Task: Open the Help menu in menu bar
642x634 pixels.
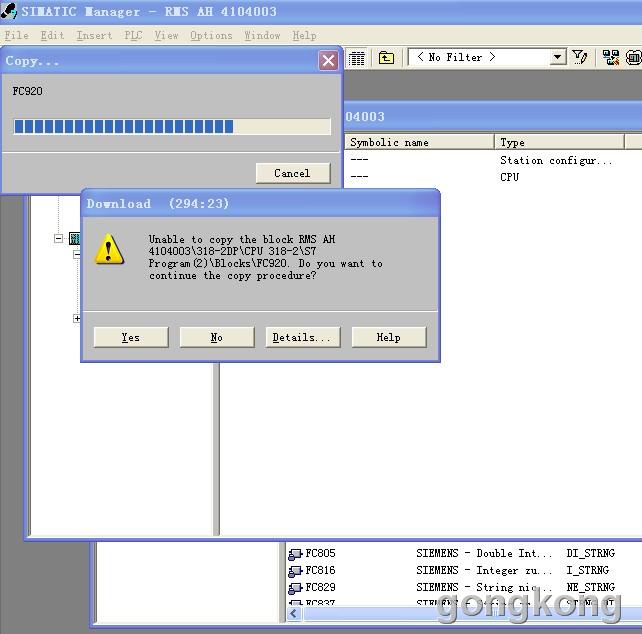Action: [x=304, y=36]
